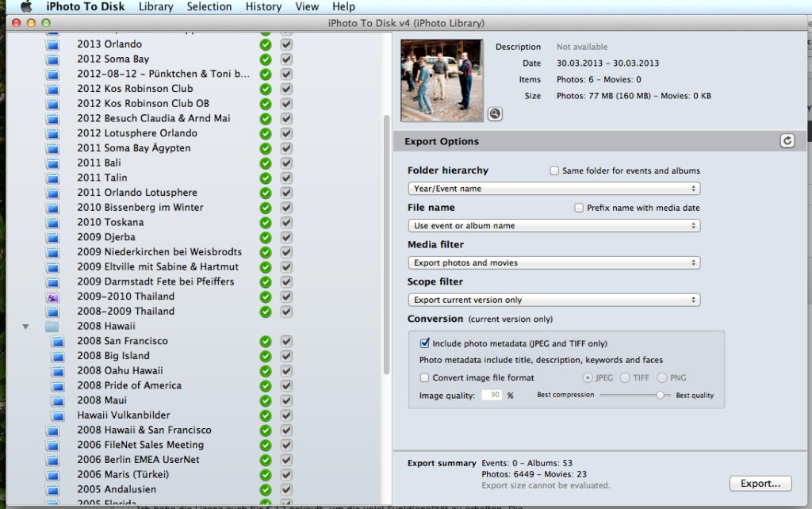The width and height of the screenshot is (812, 509).
Task: Open the Year/Event name folder hierarchy dropdown
Action: coord(554,189)
